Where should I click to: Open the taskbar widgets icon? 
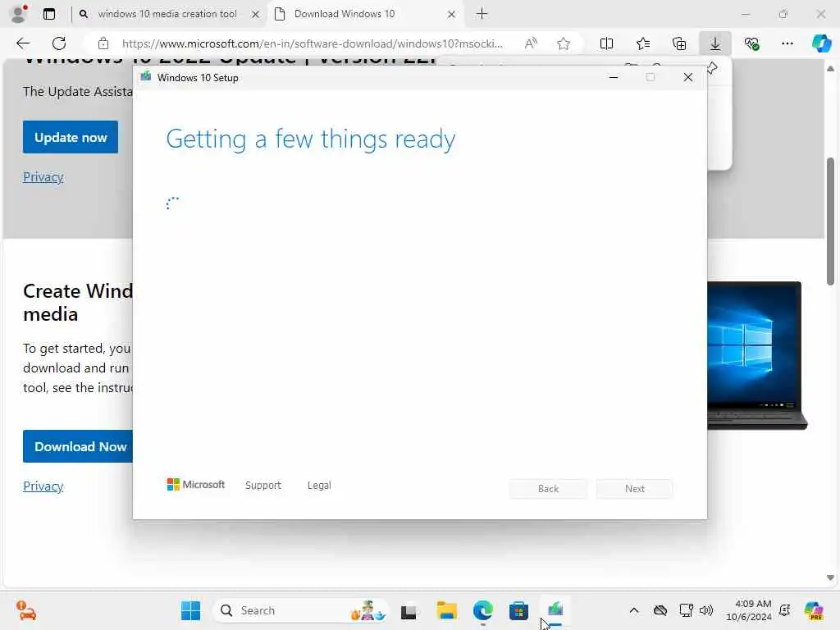(x=25, y=610)
